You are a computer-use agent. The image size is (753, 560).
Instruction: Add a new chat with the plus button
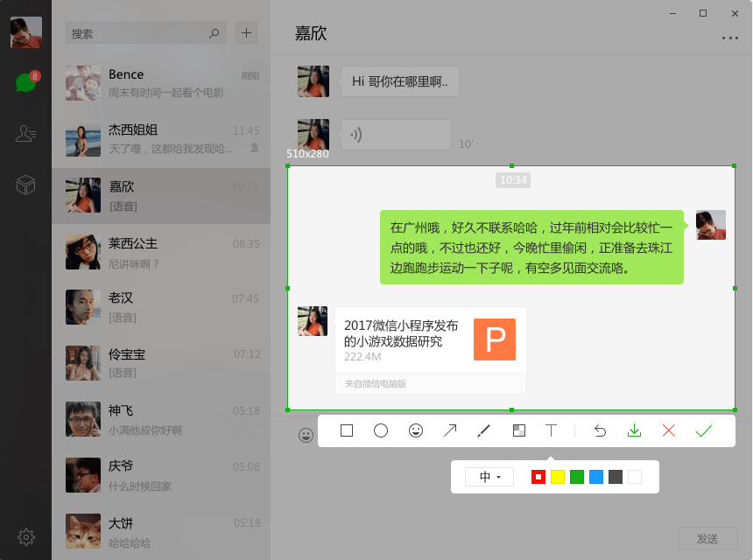pyautogui.click(x=246, y=32)
